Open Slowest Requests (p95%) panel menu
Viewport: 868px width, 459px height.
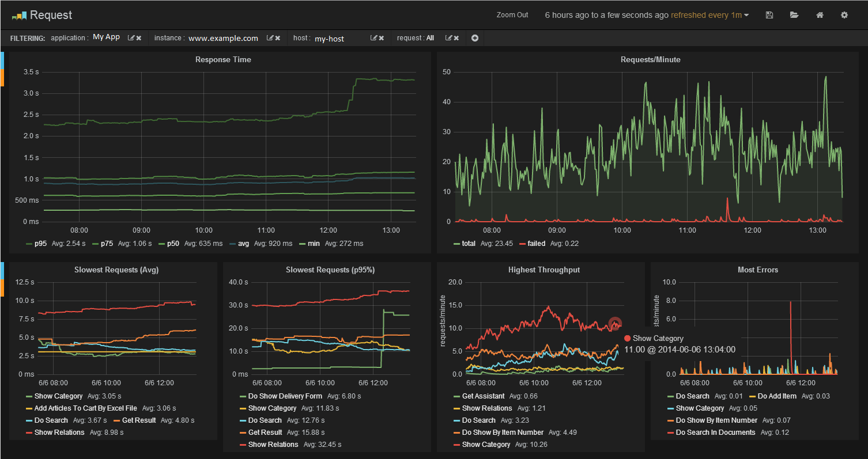(330, 270)
